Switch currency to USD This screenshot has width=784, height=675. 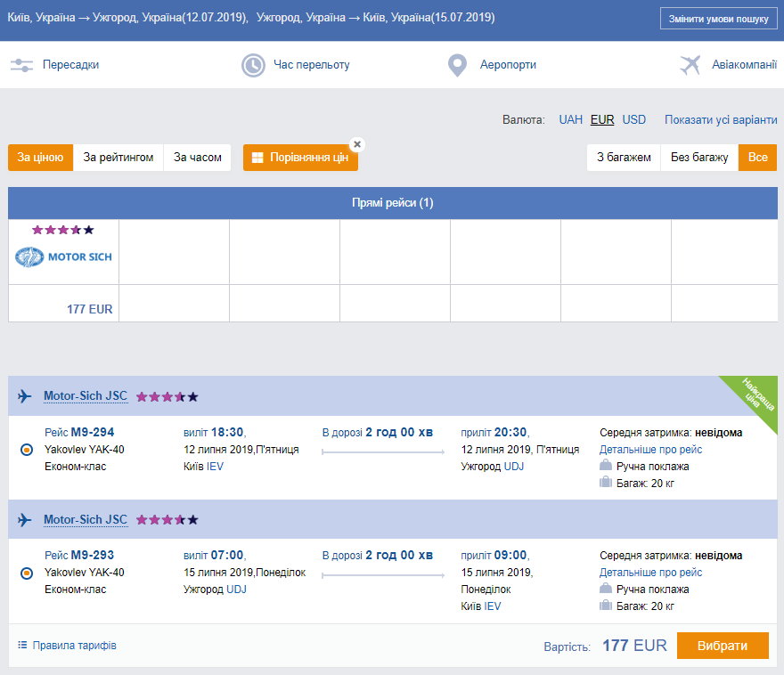click(634, 120)
